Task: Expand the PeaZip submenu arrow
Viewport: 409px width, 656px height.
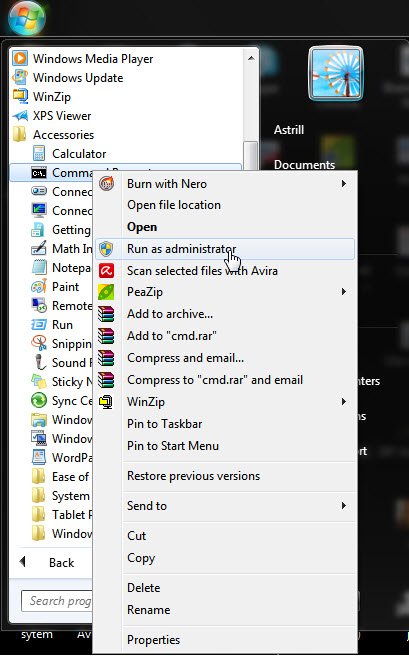Action: click(344, 291)
